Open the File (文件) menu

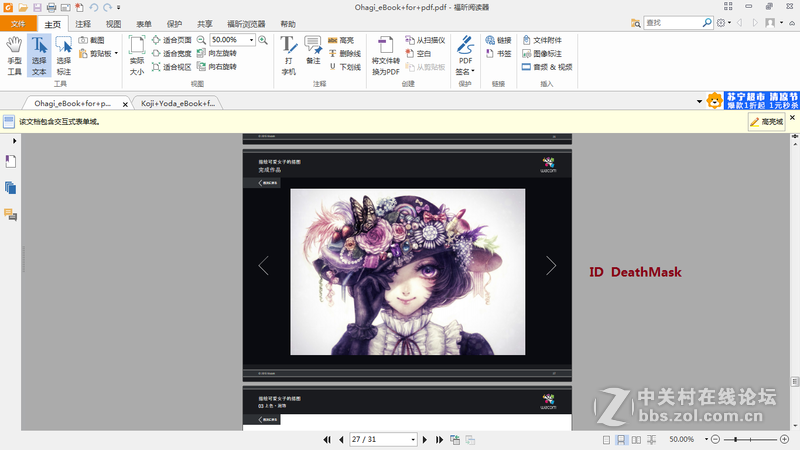(x=18, y=24)
